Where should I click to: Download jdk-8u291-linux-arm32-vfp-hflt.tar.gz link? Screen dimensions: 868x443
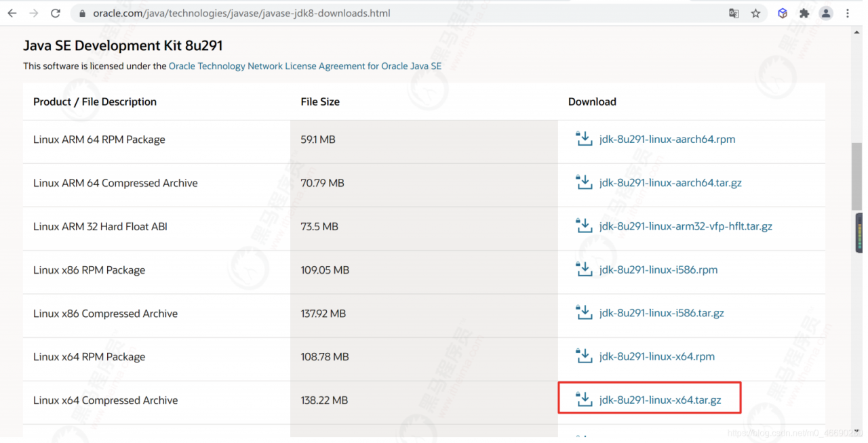point(686,226)
